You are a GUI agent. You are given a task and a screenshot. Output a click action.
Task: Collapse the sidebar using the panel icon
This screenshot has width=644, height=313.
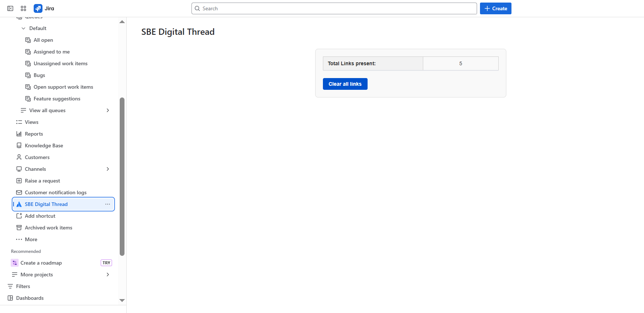(x=10, y=8)
